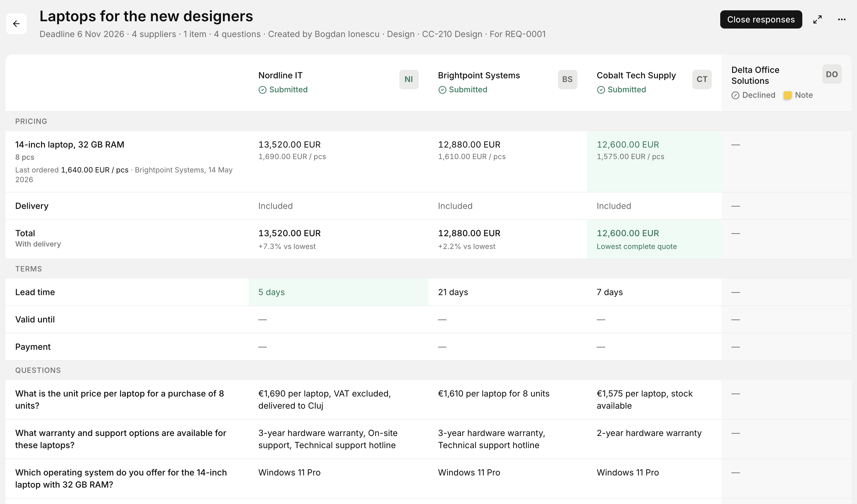Viewport: 857px width, 504px height.
Task: Expand view with the fullscreen arrows icon
Action: point(817,20)
